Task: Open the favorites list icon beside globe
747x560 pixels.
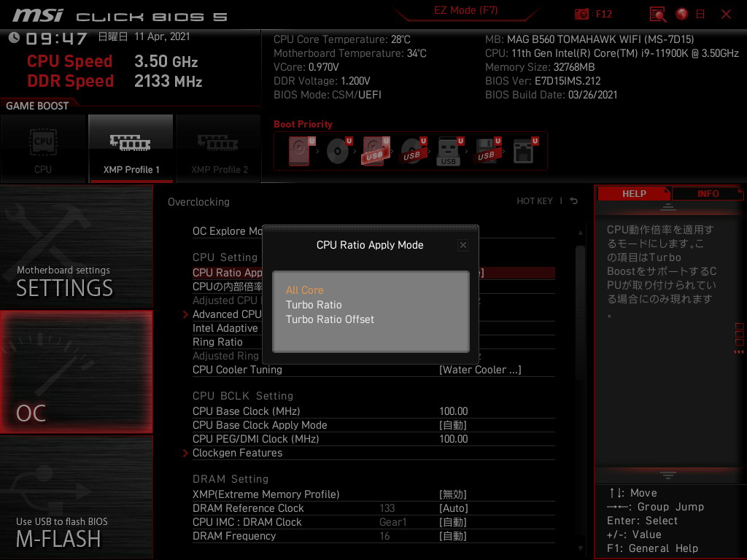Action: click(700, 15)
